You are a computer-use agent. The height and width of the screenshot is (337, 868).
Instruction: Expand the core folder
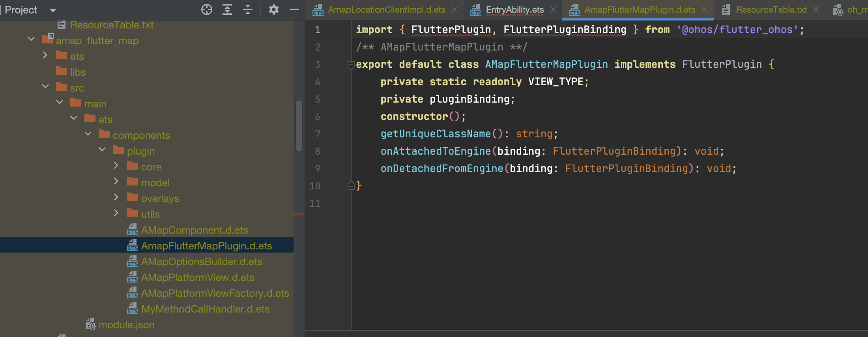point(116,166)
